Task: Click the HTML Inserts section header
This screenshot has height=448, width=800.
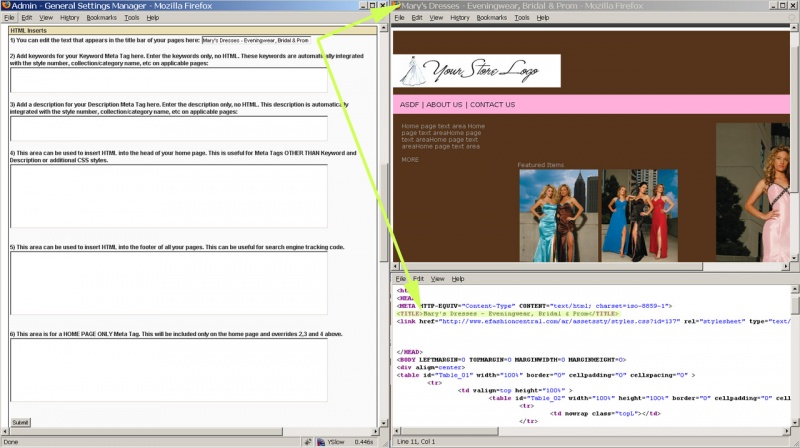Action: pos(192,31)
